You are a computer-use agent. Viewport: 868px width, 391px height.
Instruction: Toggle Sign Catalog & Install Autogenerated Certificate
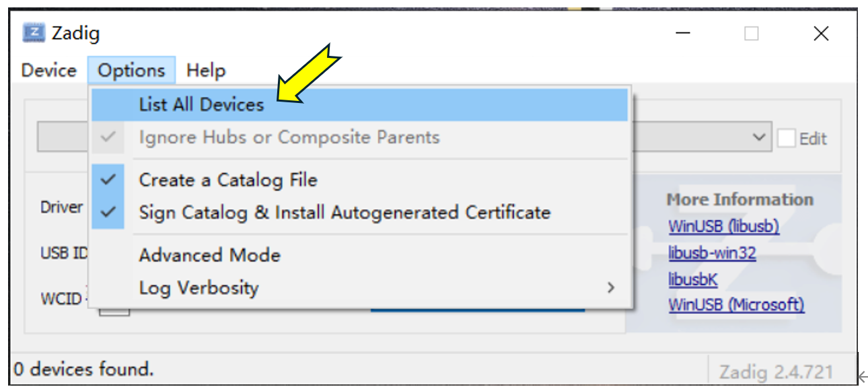pos(345,213)
